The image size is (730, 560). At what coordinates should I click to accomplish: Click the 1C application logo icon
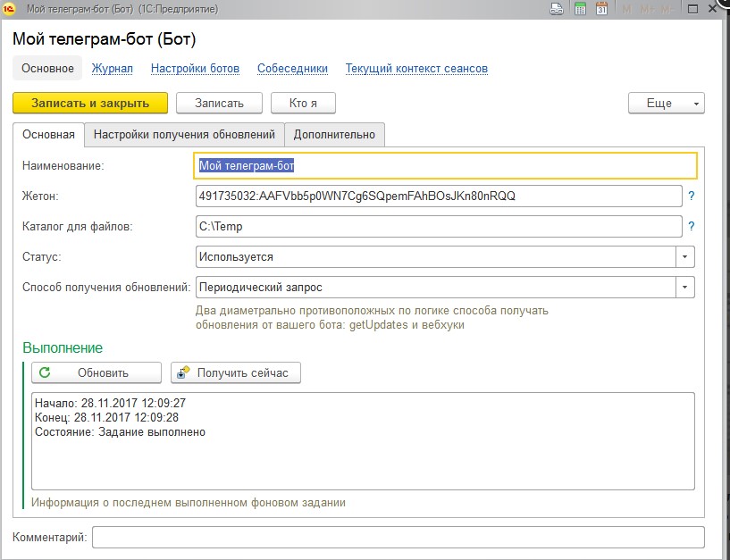point(10,9)
